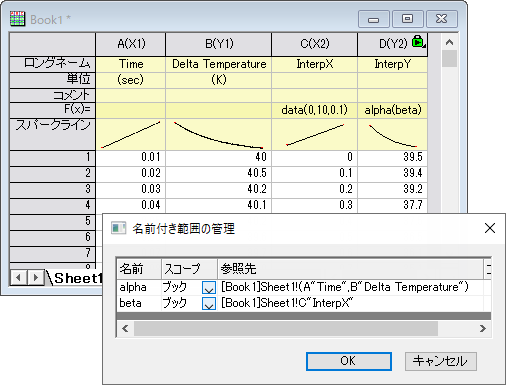Click cell with value 39.5
The height and width of the screenshot is (385, 506).
tap(393, 158)
